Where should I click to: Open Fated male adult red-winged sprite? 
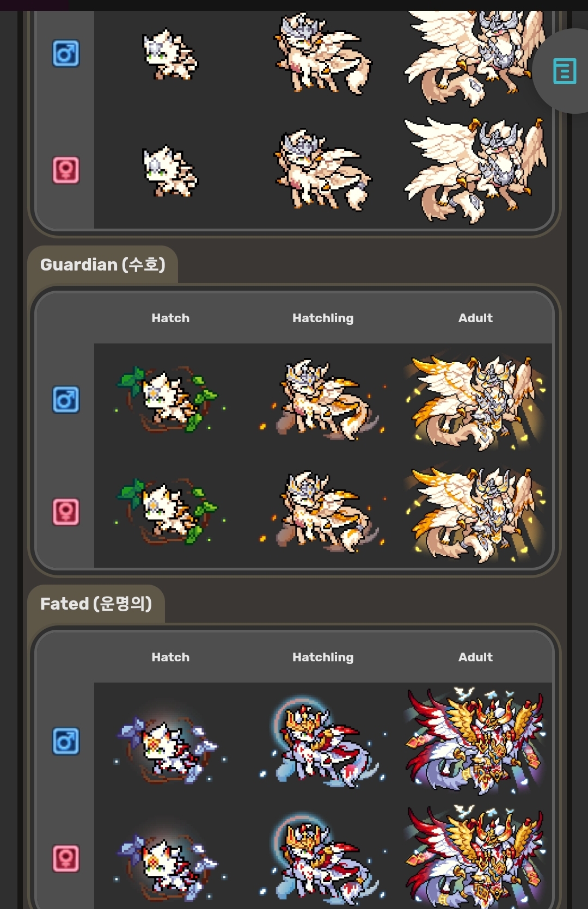[x=475, y=740]
